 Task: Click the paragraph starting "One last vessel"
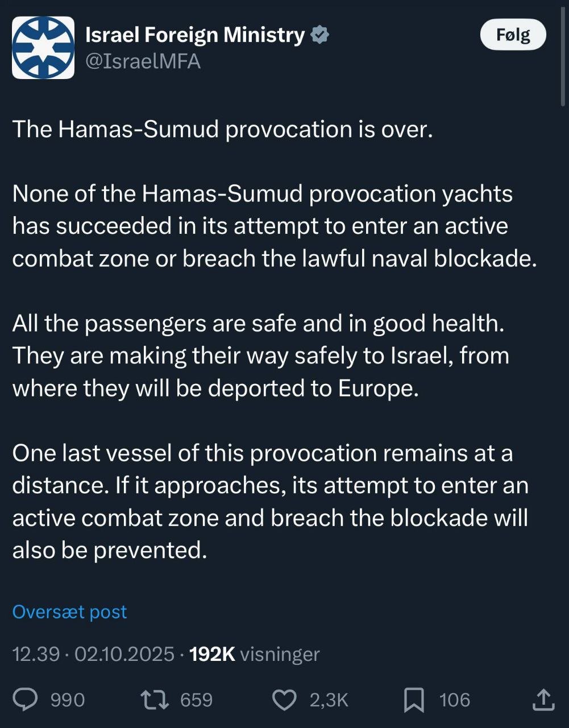270,502
